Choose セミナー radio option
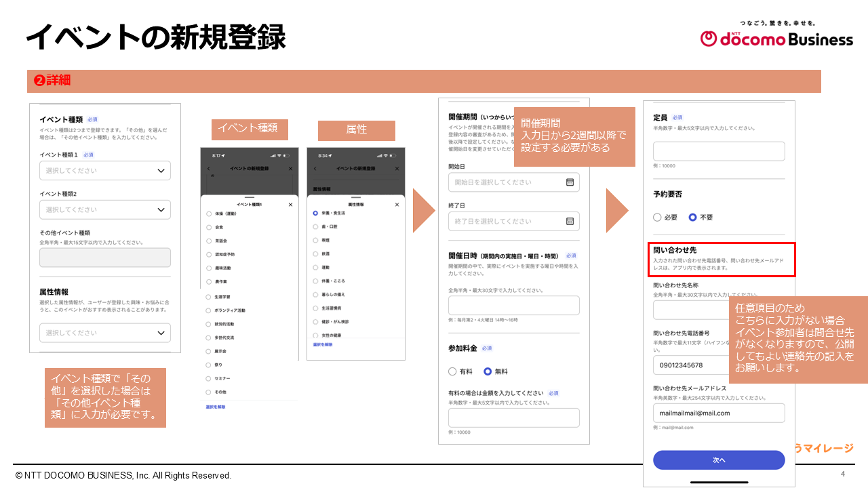868x488 pixels. 209,378
